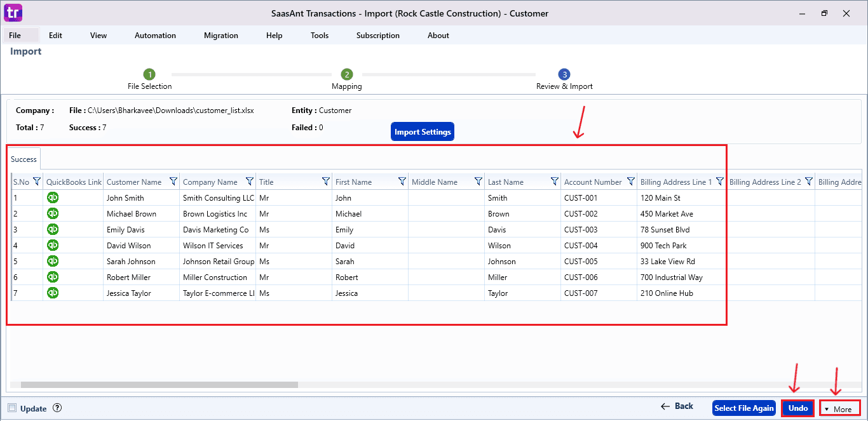
Task: Switch to the Success tab
Action: pos(24,159)
